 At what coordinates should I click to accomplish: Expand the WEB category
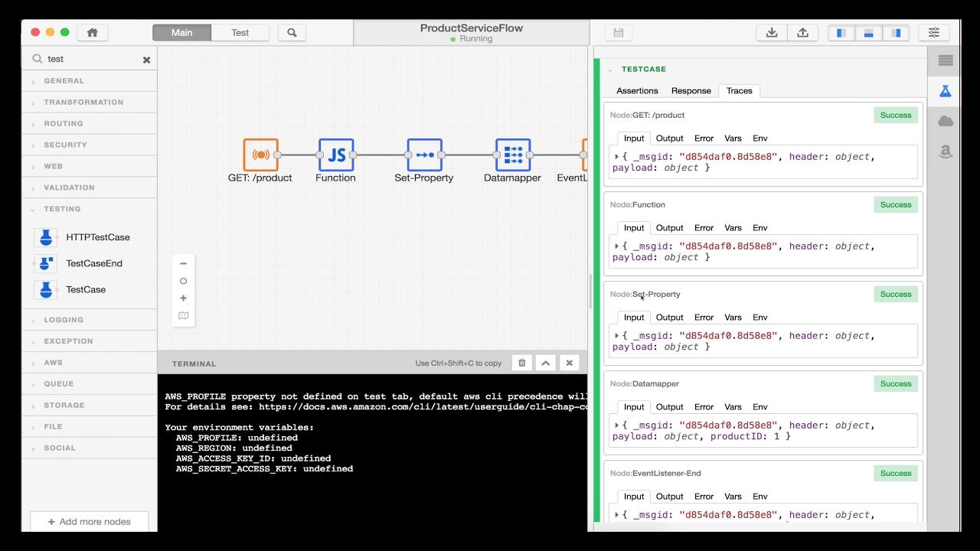89,167
